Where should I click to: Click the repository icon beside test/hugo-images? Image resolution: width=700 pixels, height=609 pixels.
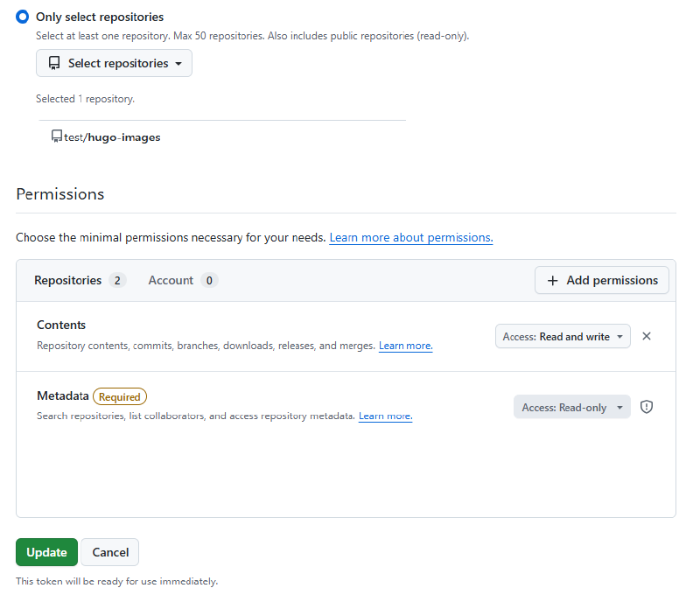[57, 136]
